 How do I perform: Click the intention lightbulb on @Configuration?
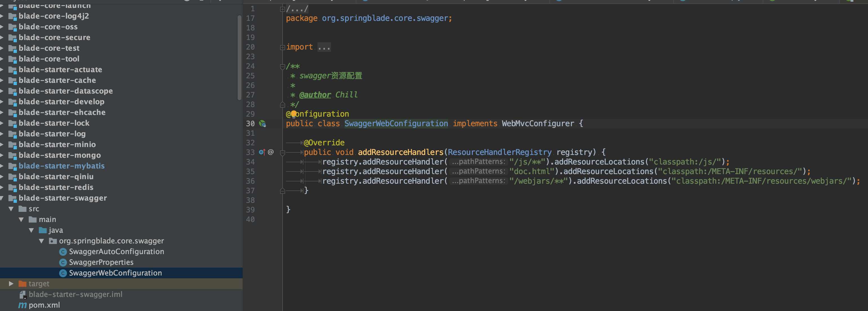pyautogui.click(x=294, y=114)
